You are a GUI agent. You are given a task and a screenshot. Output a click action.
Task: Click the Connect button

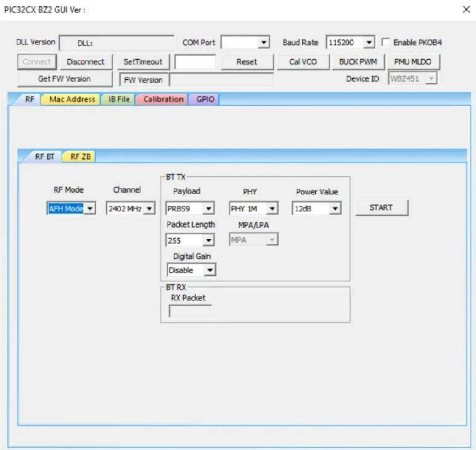click(x=37, y=62)
